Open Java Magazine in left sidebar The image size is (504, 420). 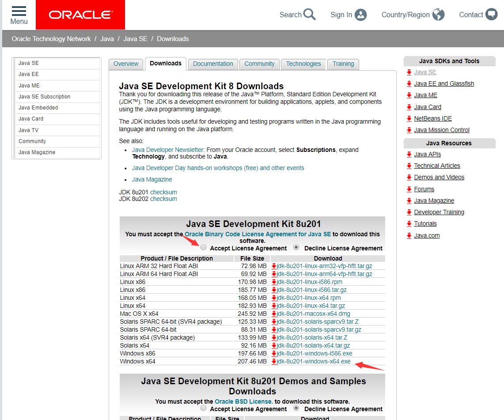(x=57, y=152)
